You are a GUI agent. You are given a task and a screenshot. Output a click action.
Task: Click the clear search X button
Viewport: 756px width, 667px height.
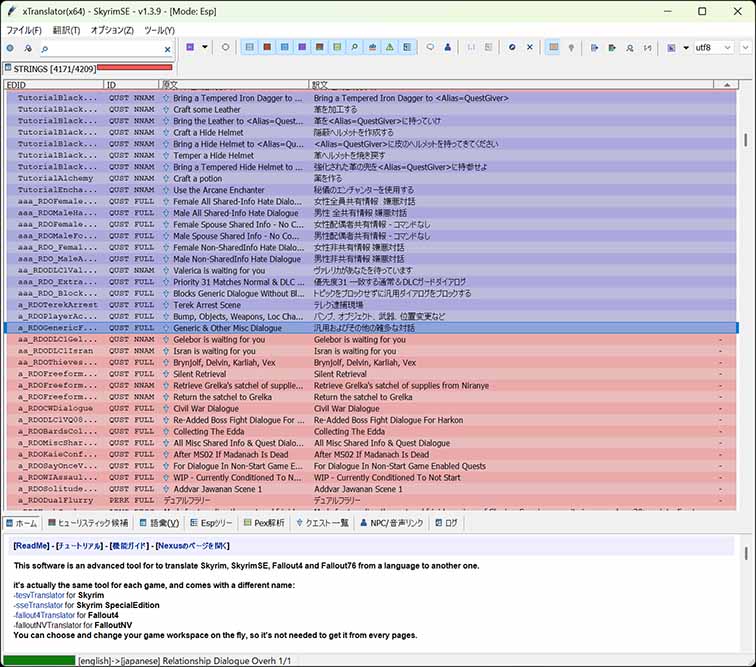pos(166,48)
